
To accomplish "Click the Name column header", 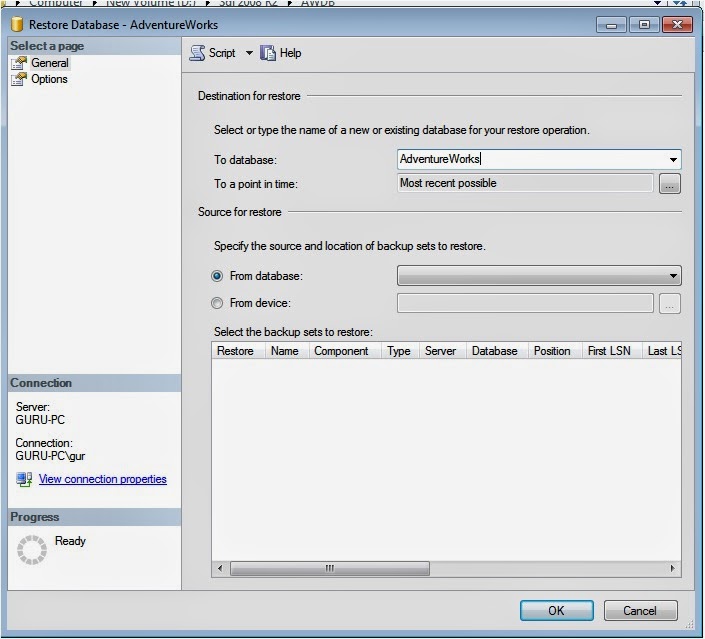I will pyautogui.click(x=287, y=351).
